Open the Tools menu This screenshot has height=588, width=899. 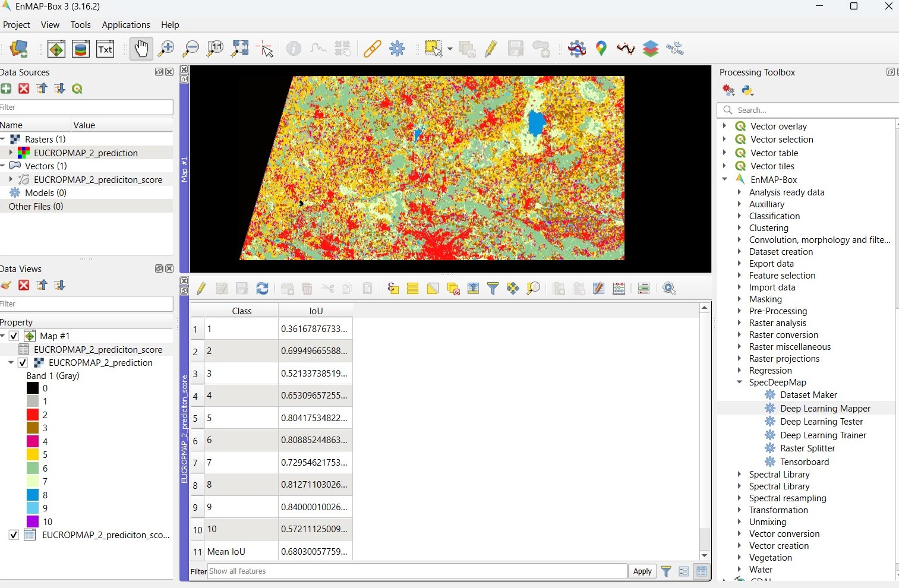(80, 25)
